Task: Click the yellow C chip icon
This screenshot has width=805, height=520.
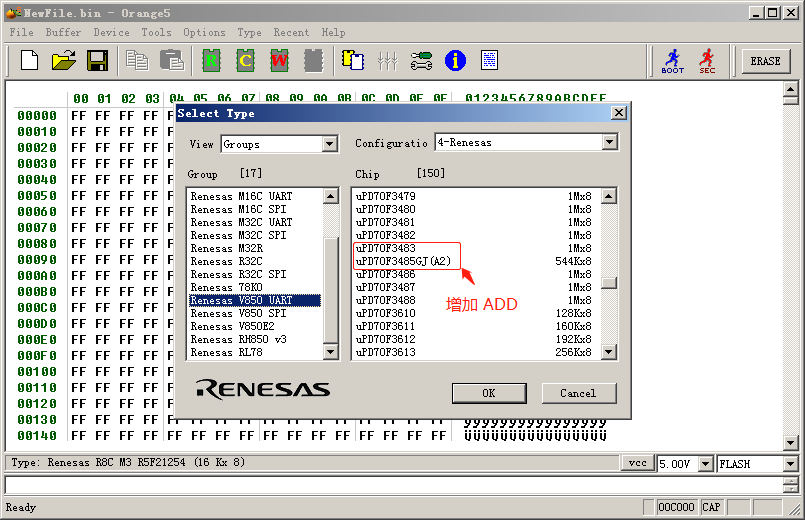Action: pos(245,61)
